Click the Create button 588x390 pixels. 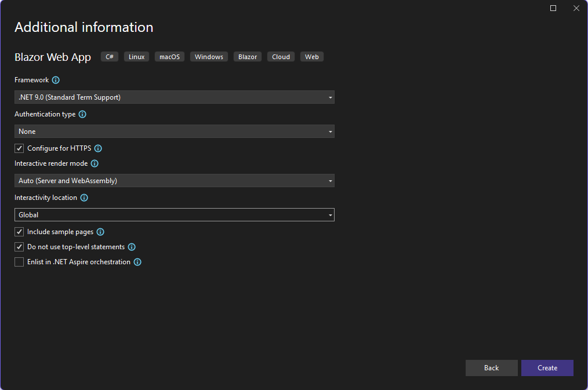[x=547, y=368]
